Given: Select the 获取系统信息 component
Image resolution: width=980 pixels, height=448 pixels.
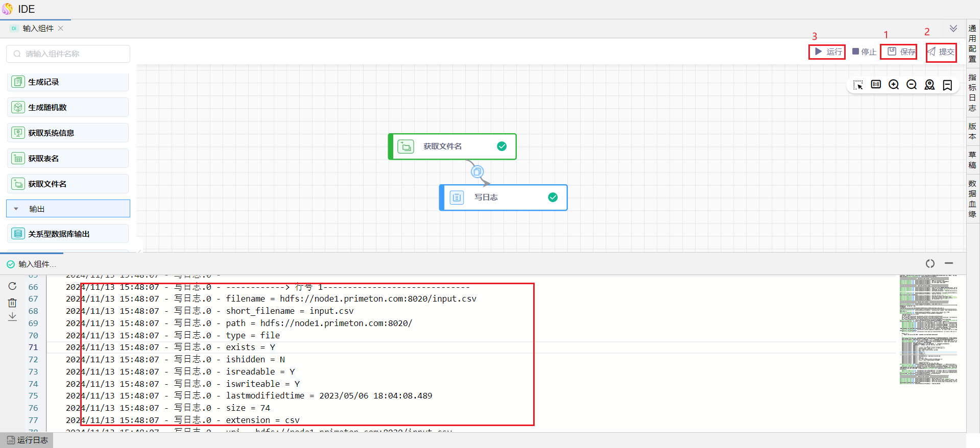Looking at the screenshot, I should pos(68,133).
